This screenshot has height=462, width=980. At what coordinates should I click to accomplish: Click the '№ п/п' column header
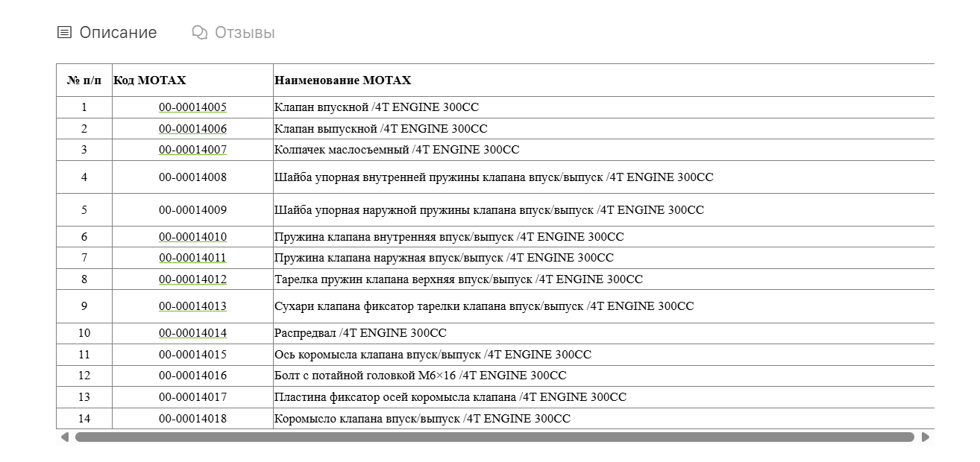(84, 80)
